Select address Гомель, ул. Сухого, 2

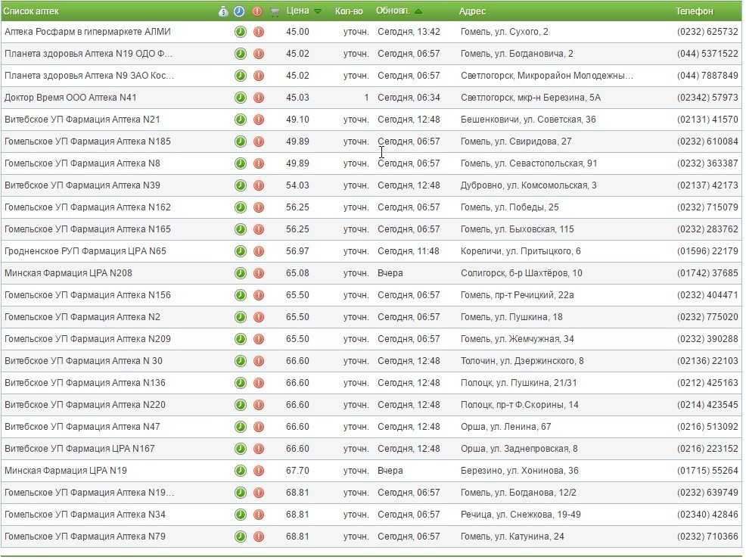(504, 32)
